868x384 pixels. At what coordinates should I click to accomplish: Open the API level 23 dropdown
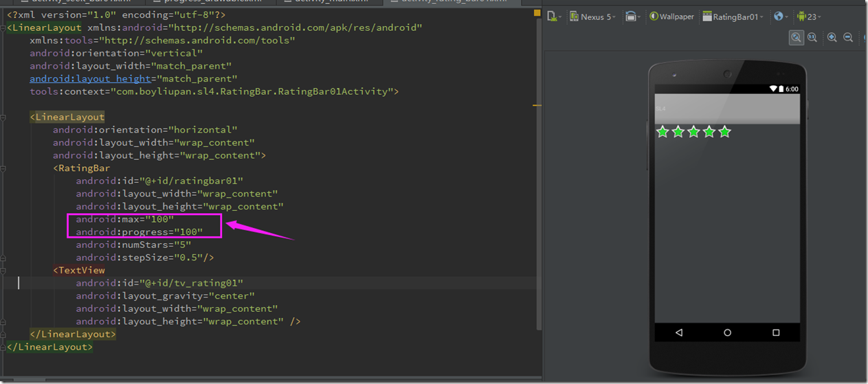(x=809, y=16)
